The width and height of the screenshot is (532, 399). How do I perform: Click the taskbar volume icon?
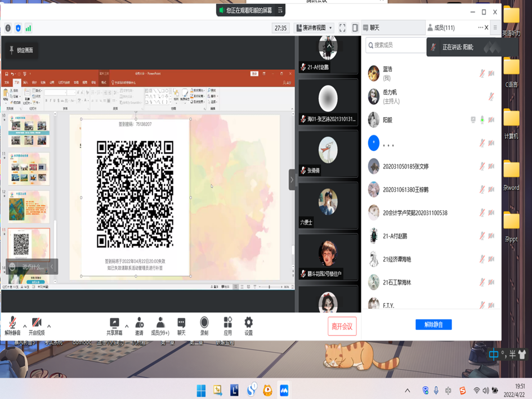486,391
